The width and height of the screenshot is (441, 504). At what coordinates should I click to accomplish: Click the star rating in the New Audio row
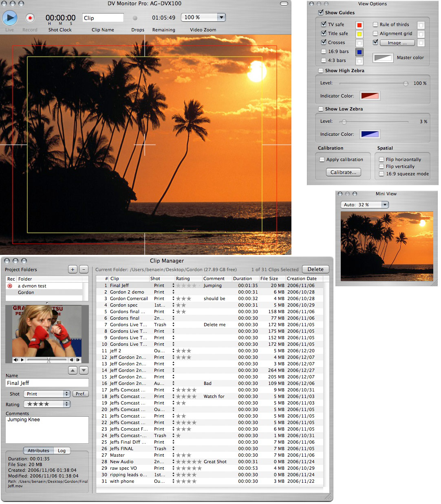click(x=189, y=462)
